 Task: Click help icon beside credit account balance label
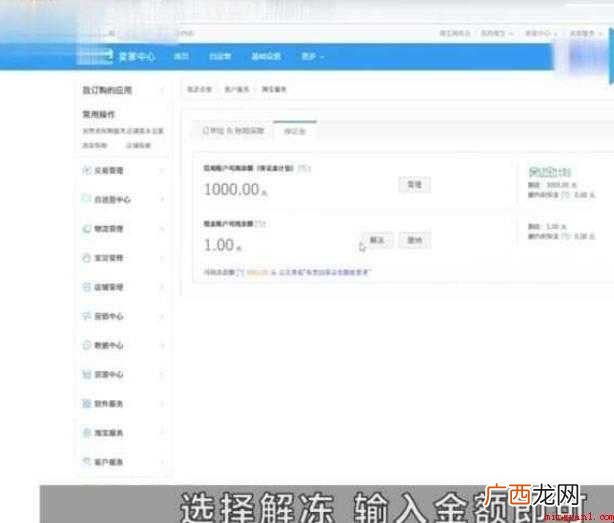[304, 168]
